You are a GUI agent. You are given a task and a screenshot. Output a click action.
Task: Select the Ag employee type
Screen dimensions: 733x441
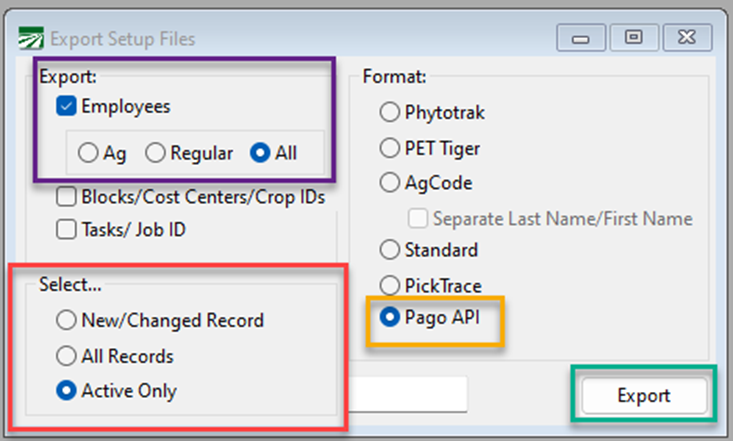point(88,153)
